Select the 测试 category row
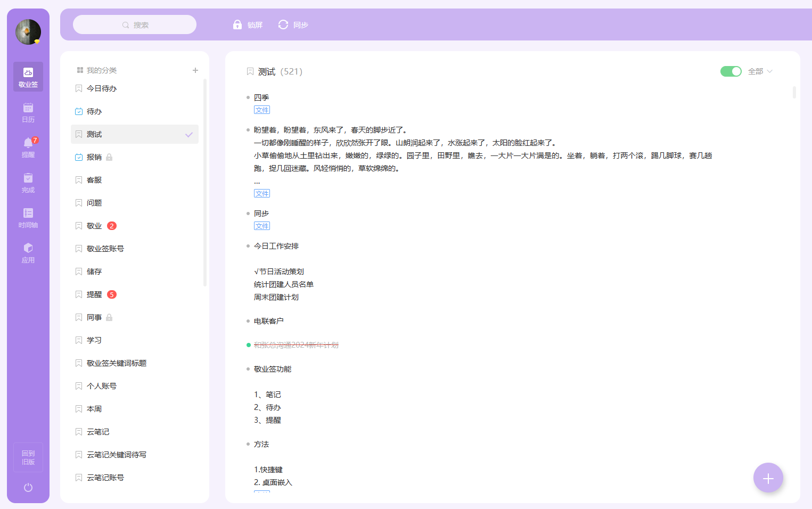Viewport: 812px width, 509px height. click(135, 134)
